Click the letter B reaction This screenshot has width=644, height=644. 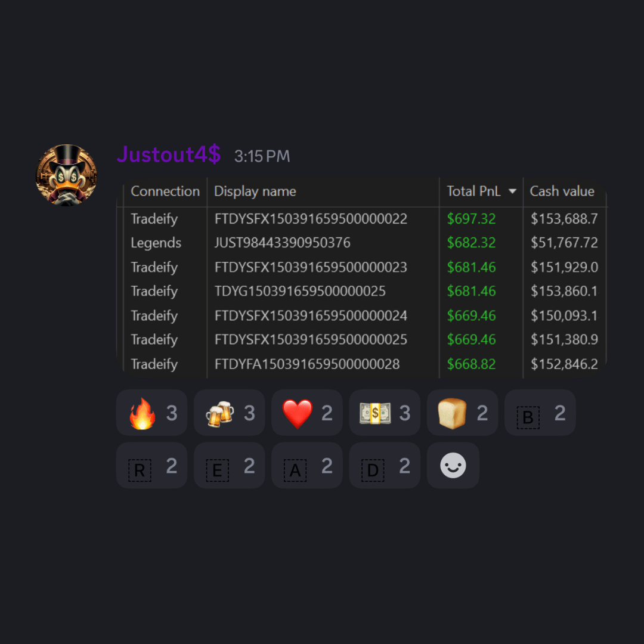coord(540,413)
